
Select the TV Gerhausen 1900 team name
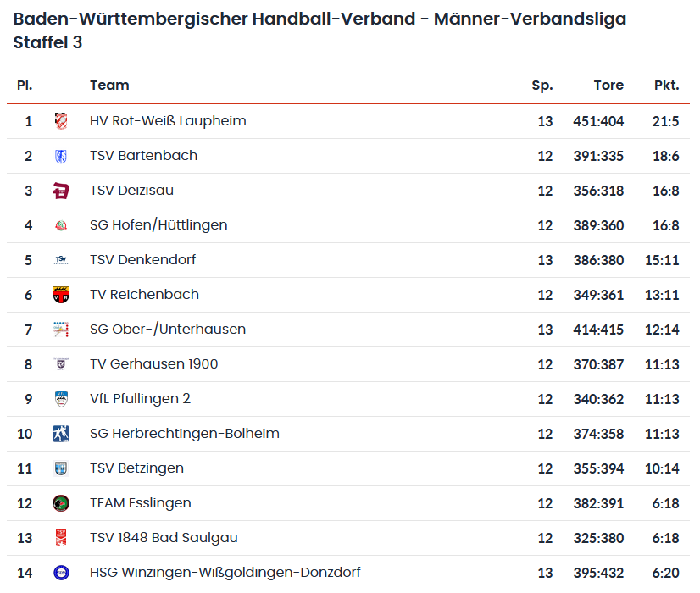[153, 364]
